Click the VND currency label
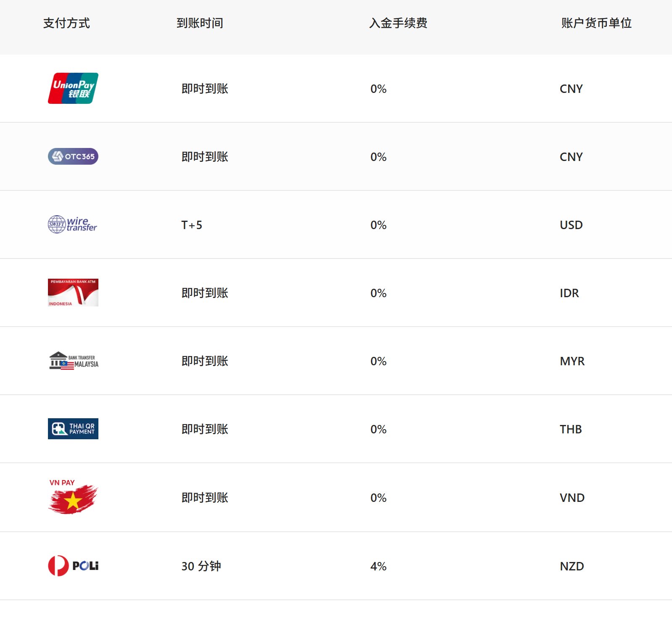Viewport: 672px width, 620px height. [572, 498]
